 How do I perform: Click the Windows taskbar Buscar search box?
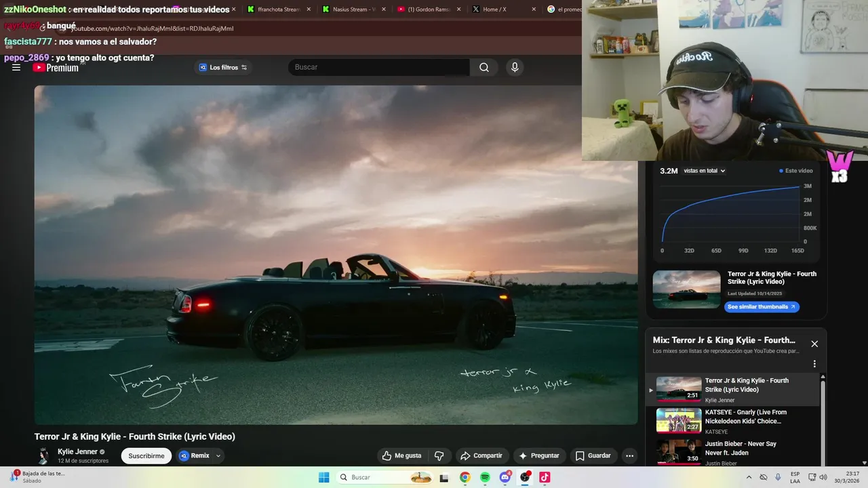point(385,477)
